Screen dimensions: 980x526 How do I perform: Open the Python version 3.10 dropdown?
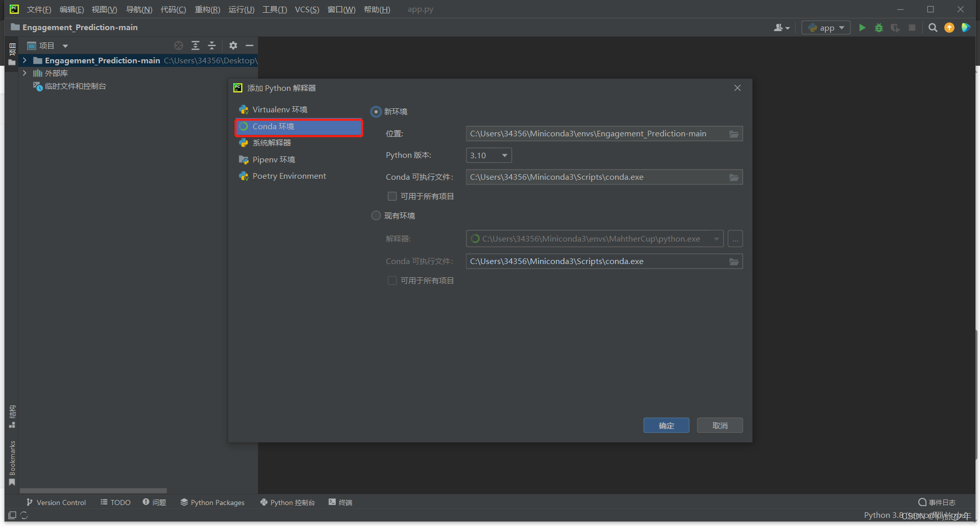(489, 155)
